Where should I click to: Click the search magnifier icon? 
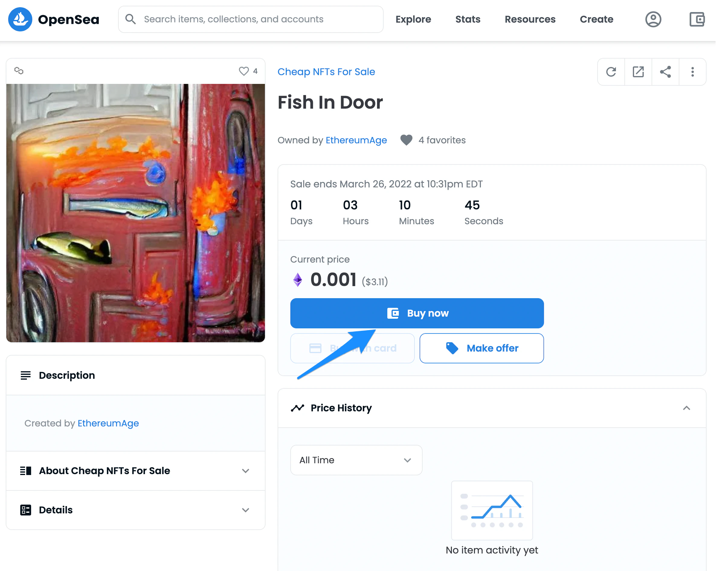130,19
